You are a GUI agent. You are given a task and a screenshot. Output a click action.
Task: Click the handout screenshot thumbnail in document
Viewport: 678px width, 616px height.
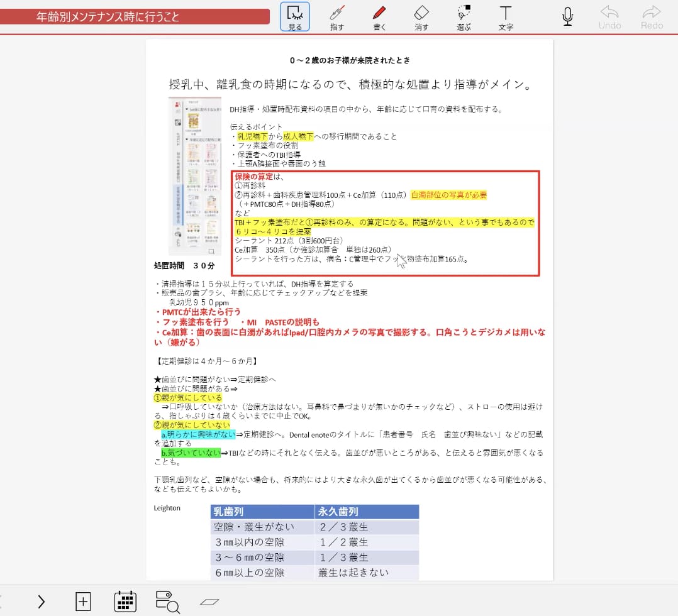194,177
